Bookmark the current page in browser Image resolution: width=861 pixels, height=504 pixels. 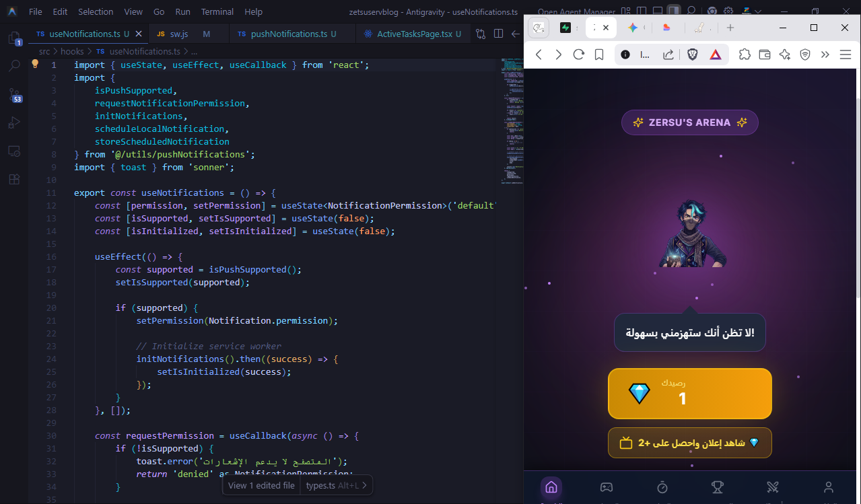tap(598, 55)
